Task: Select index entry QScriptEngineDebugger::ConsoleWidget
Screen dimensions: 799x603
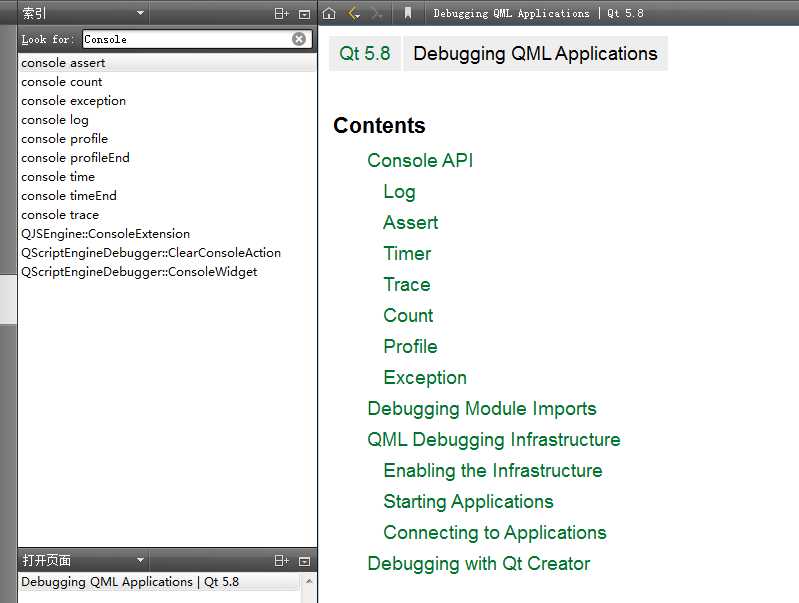Action: pos(167,272)
